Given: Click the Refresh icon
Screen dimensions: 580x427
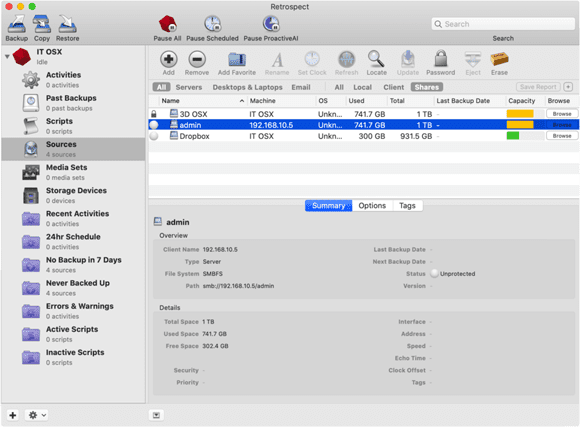Looking at the screenshot, I should tap(347, 59).
